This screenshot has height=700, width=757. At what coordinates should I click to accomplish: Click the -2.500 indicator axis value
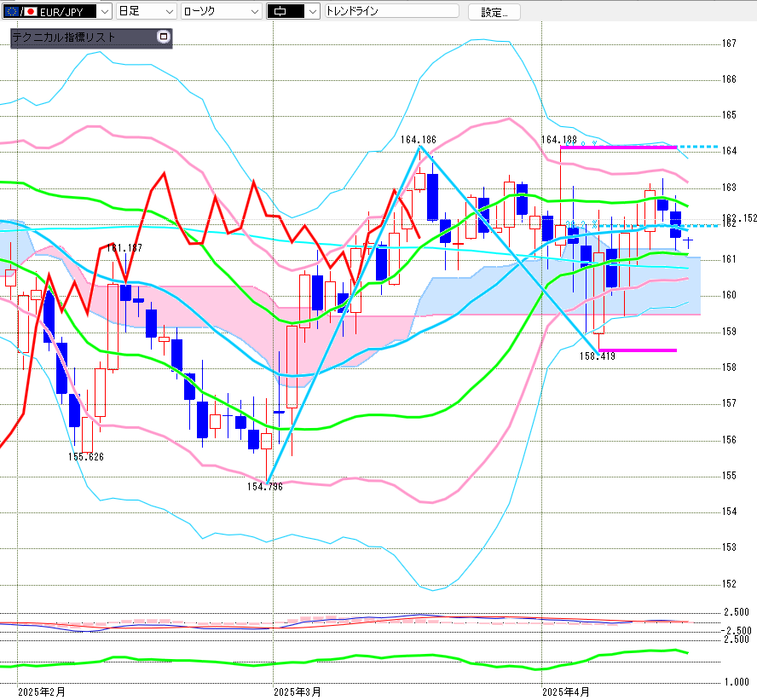click(737, 630)
